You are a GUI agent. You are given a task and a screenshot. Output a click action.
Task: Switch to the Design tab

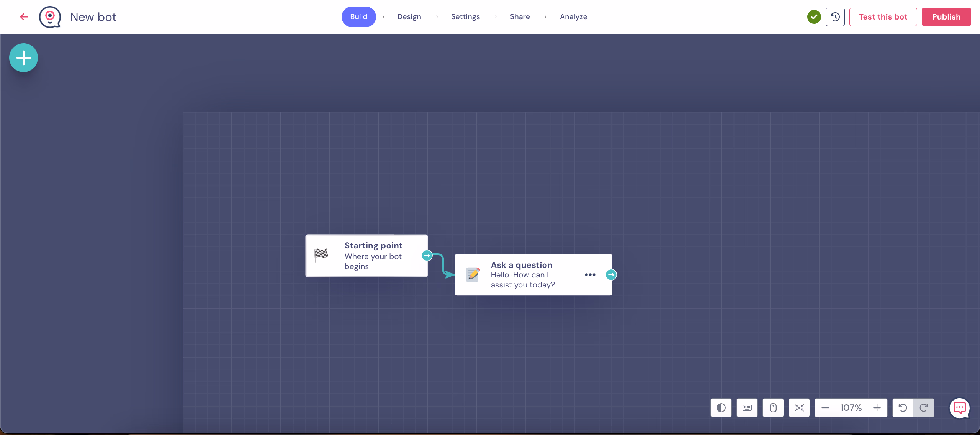pos(409,17)
